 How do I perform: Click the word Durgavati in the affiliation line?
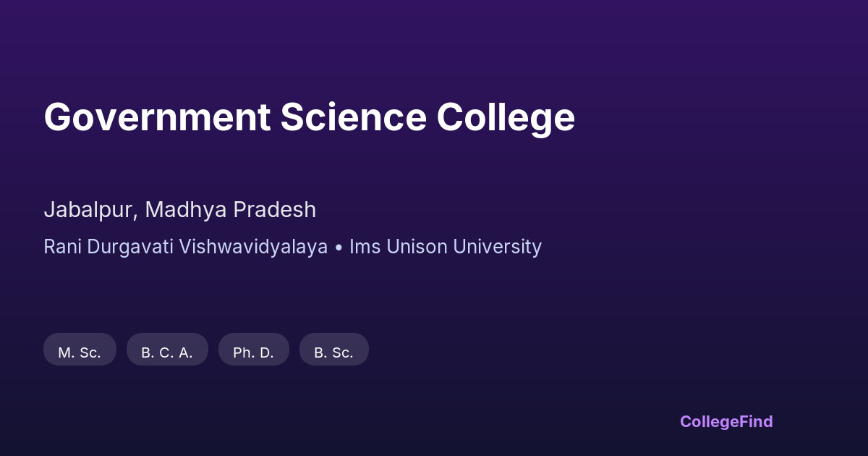point(131,247)
